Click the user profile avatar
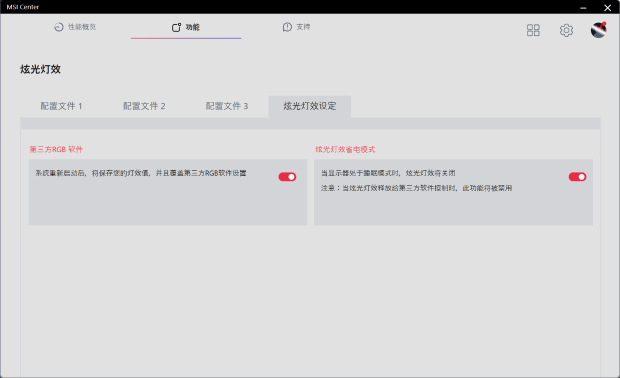Image resolution: width=620 pixels, height=378 pixels. (x=599, y=30)
